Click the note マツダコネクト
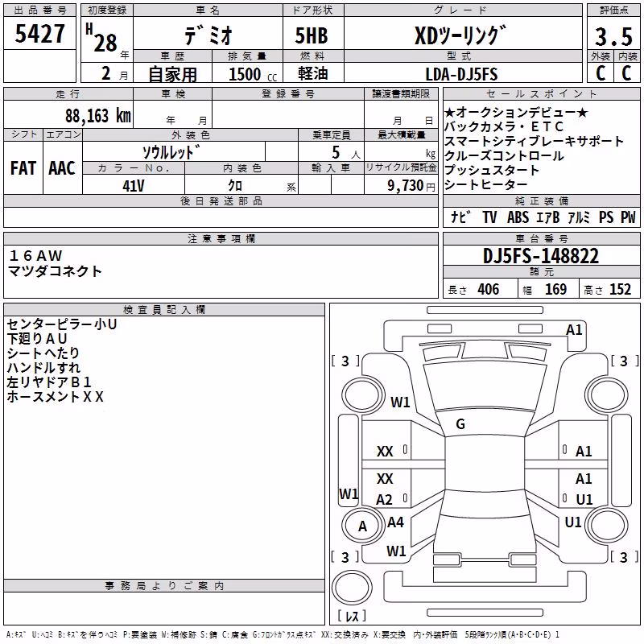The width and height of the screenshot is (644, 644). [x=55, y=271]
